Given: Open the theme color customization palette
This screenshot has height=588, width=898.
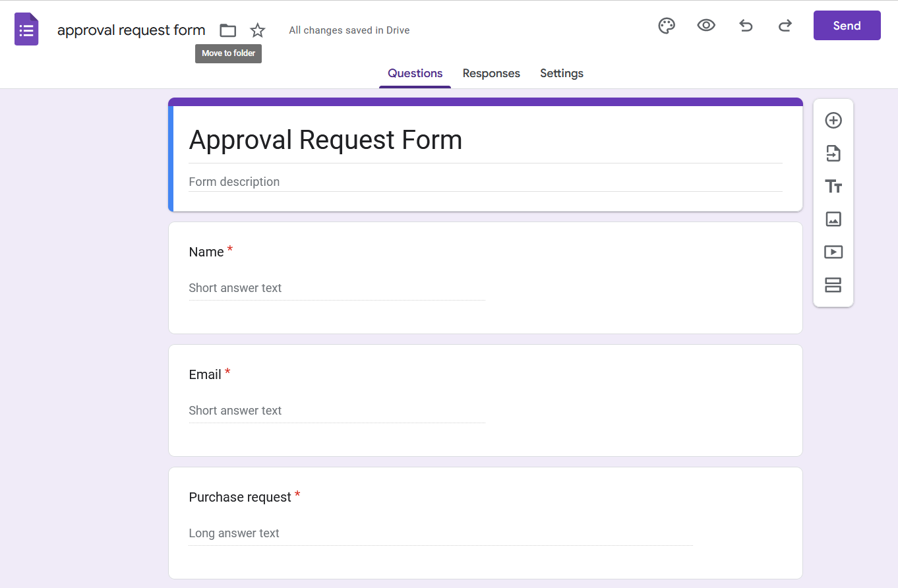Looking at the screenshot, I should pyautogui.click(x=667, y=25).
